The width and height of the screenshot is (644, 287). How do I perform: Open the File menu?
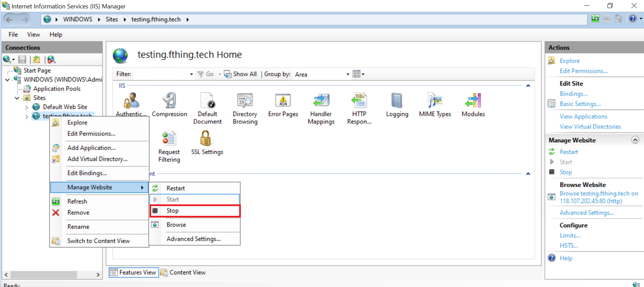(x=13, y=34)
